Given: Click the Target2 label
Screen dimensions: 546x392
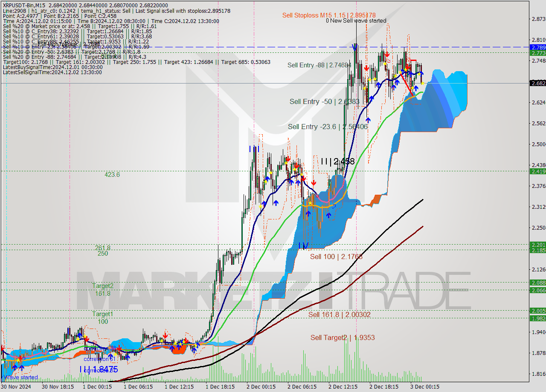Looking at the screenshot, I should (x=103, y=286).
